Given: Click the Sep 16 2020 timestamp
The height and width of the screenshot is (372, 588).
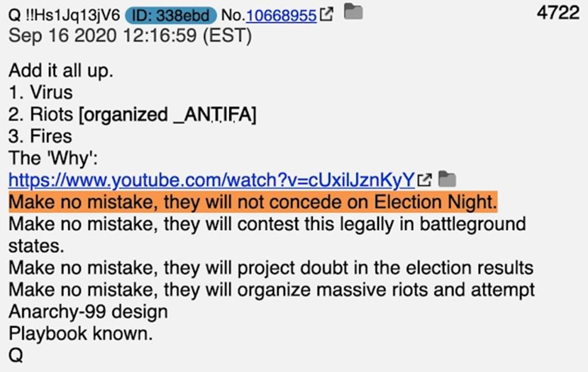Looking at the screenshot, I should click(x=130, y=36).
